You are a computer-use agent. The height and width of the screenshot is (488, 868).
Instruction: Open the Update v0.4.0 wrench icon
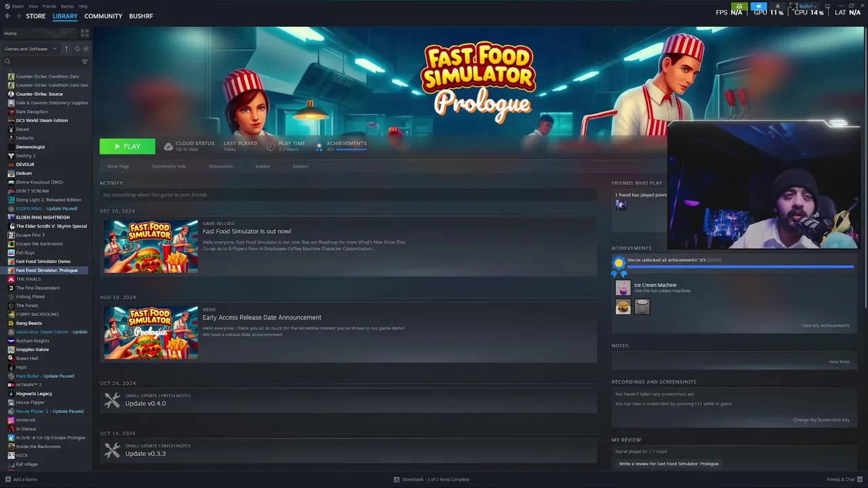point(112,401)
